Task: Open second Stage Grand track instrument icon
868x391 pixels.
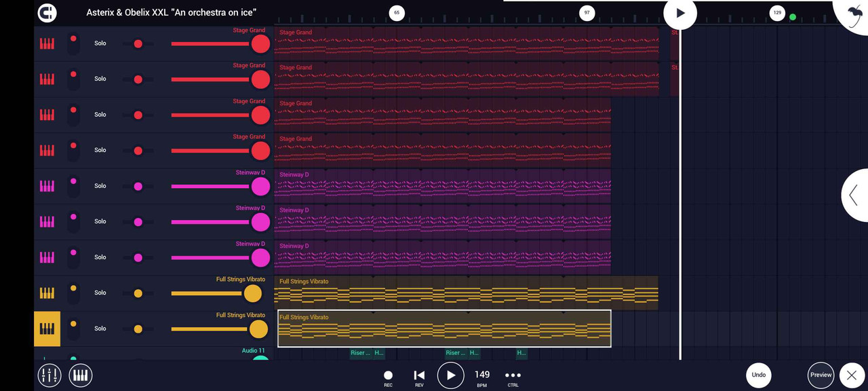Action: tap(47, 79)
